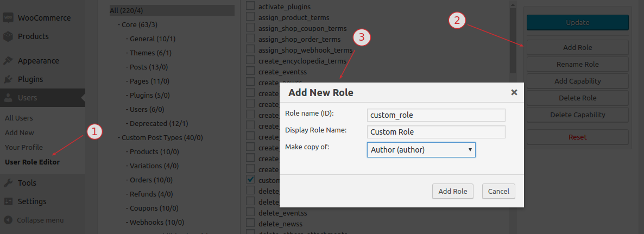Go to All Users submenu item
This screenshot has width=644, height=234.
coord(19,118)
